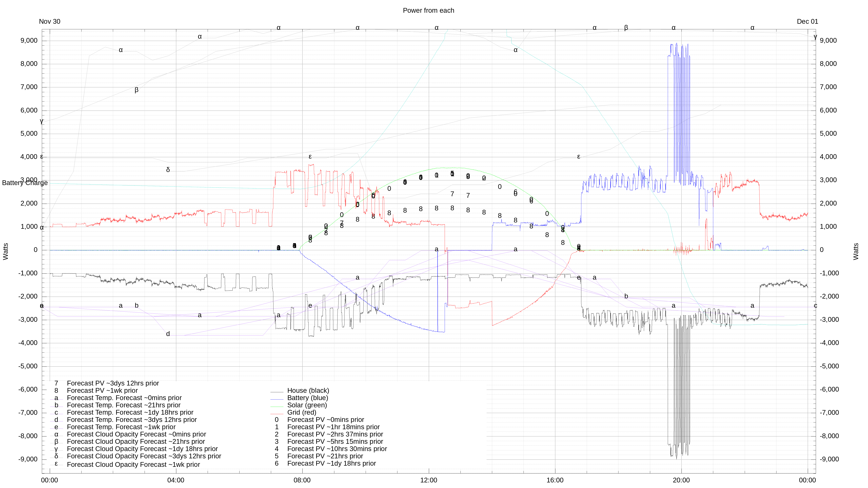Click legend 'Forecast Temp. Forecast ~3dys 12hrs prior'
This screenshot has height=488, width=868.
pos(132,420)
